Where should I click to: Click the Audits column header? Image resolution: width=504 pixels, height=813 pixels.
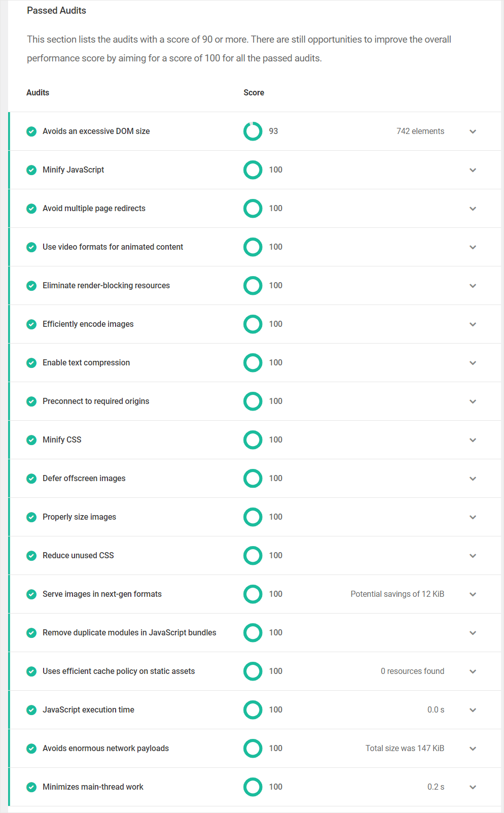[38, 92]
